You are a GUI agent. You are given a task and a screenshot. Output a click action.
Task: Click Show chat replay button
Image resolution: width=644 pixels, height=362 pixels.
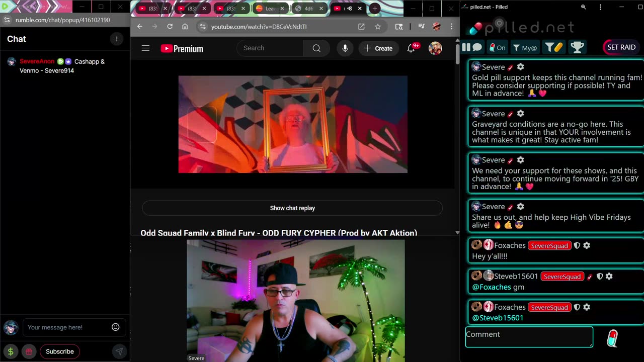tap(292, 208)
